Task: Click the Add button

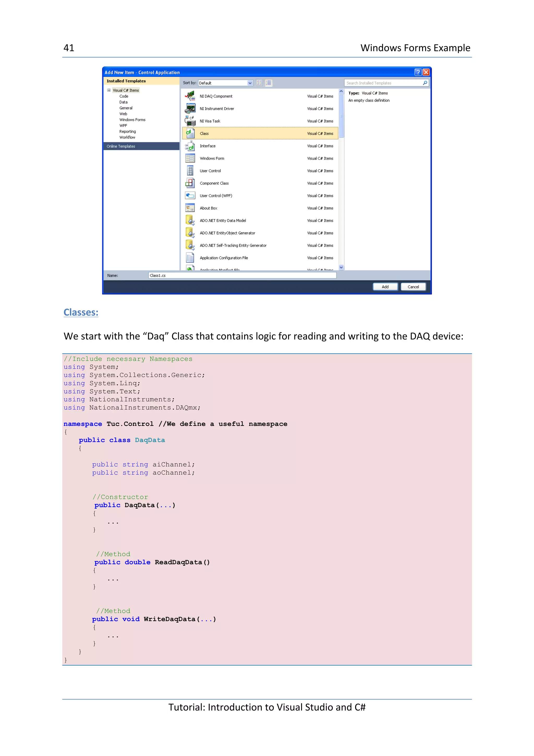Action: (385, 287)
